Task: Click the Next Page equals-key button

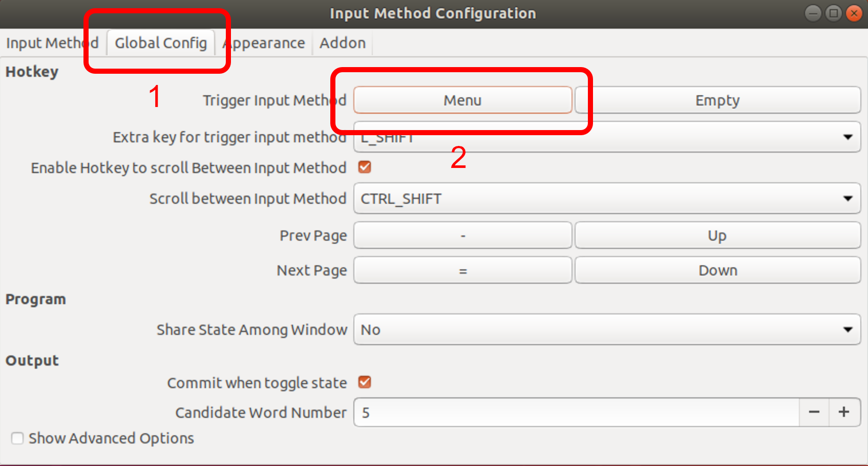Action: point(462,270)
